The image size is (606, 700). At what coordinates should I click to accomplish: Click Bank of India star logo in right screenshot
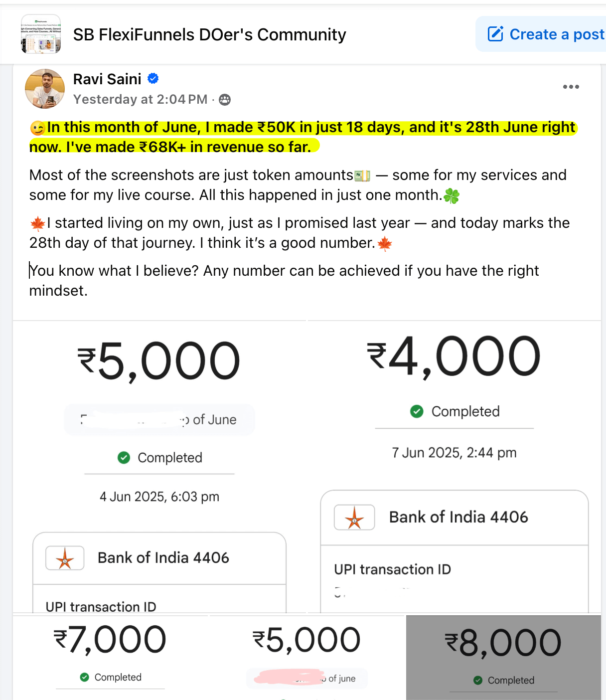(354, 518)
